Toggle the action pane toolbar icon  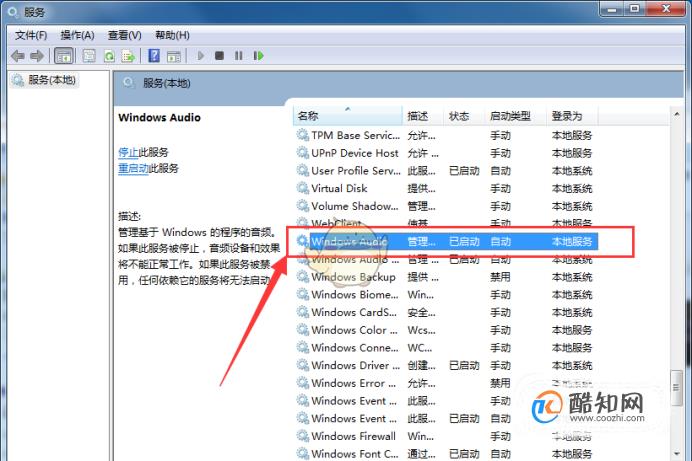click(x=174, y=56)
